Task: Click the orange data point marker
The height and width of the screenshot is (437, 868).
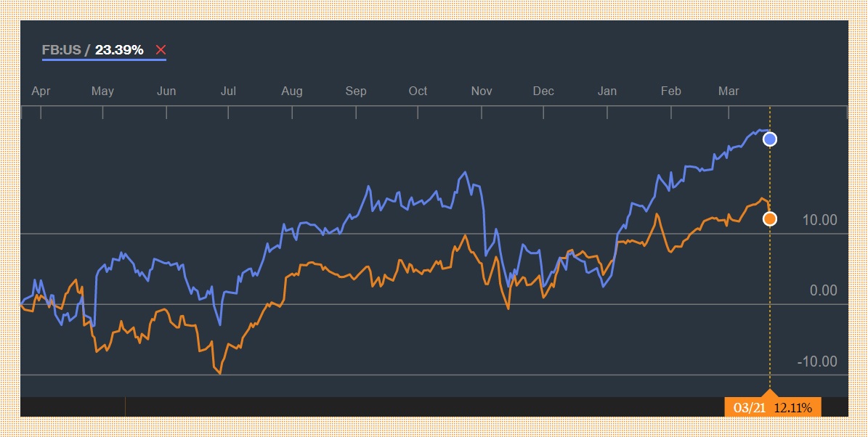Action: pyautogui.click(x=770, y=218)
